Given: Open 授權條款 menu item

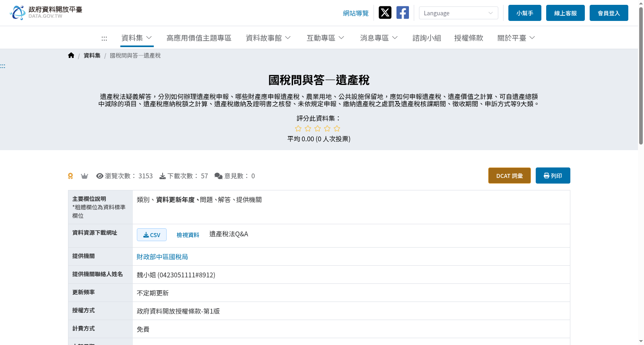Looking at the screenshot, I should tap(469, 38).
